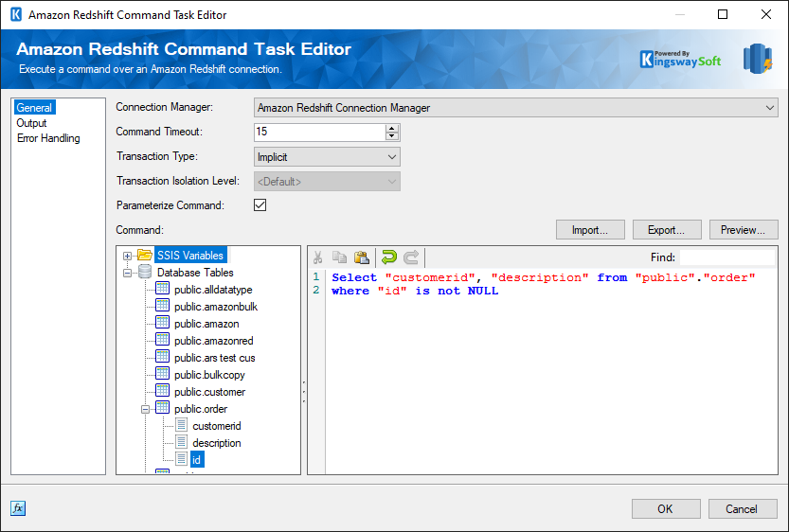This screenshot has width=789, height=532.
Task: Click the "description" string in the SQL editor
Action: pyautogui.click(x=540, y=277)
